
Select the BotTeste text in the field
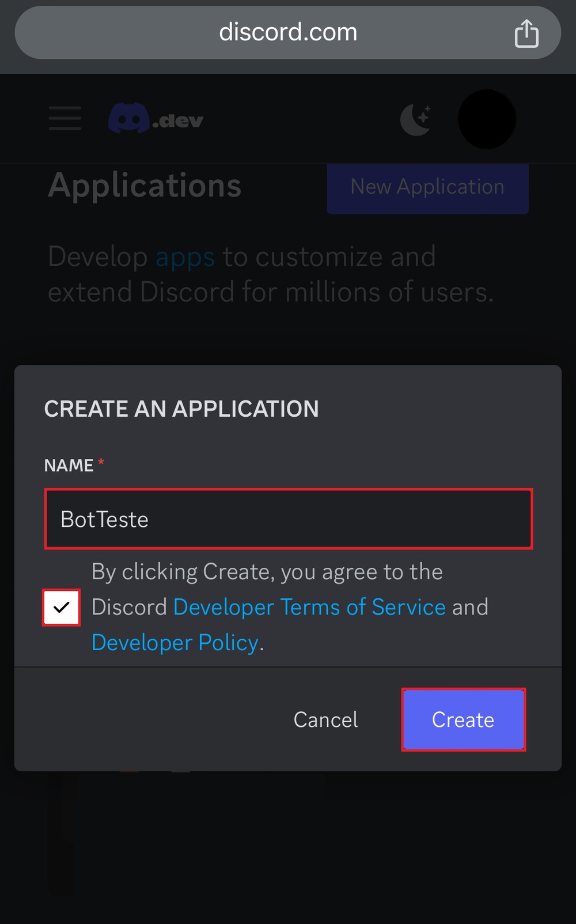pyautogui.click(x=104, y=519)
